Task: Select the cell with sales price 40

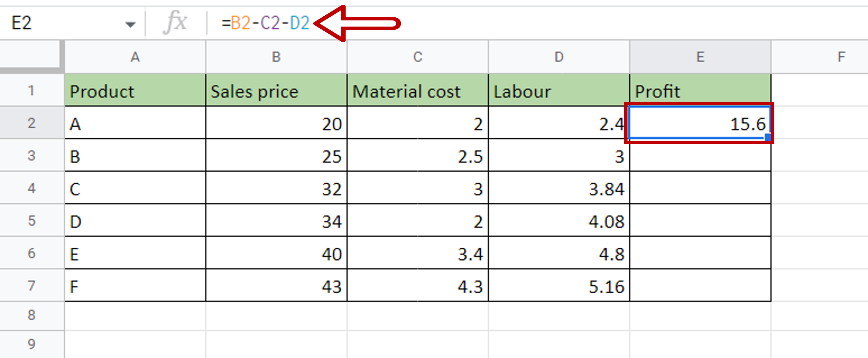Action: coord(276,253)
